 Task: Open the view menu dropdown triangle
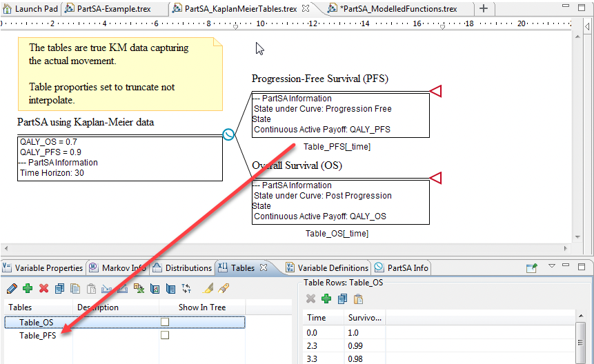pyautogui.click(x=551, y=267)
